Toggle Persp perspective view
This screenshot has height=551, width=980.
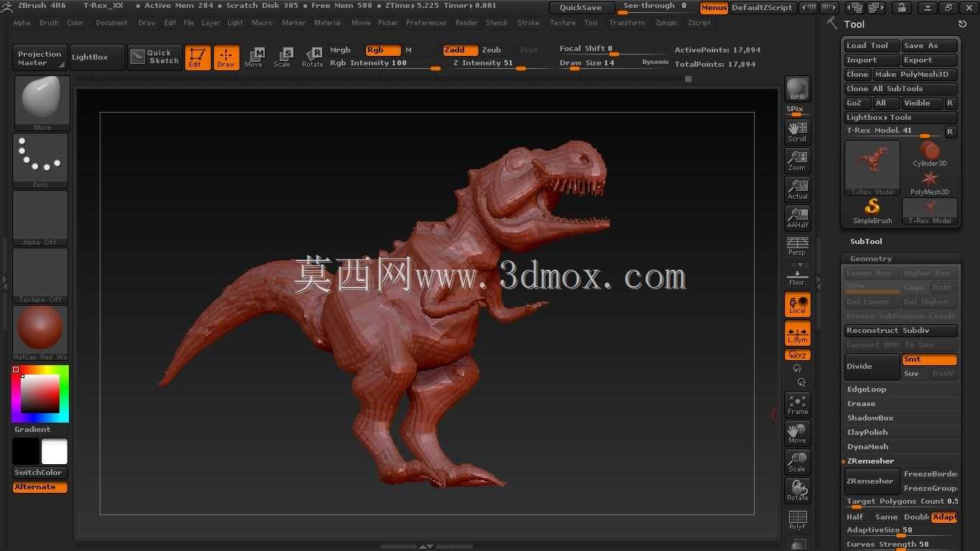(797, 246)
